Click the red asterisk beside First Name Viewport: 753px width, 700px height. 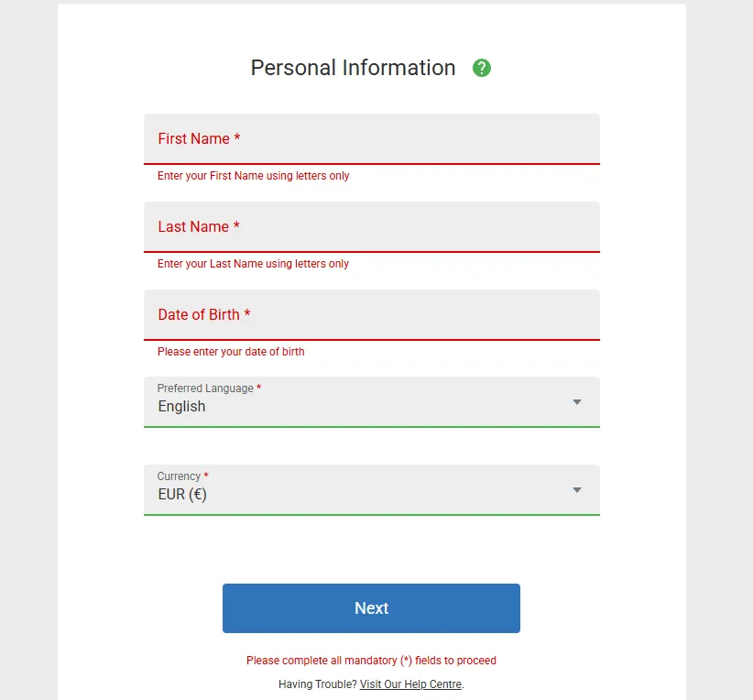[237, 138]
